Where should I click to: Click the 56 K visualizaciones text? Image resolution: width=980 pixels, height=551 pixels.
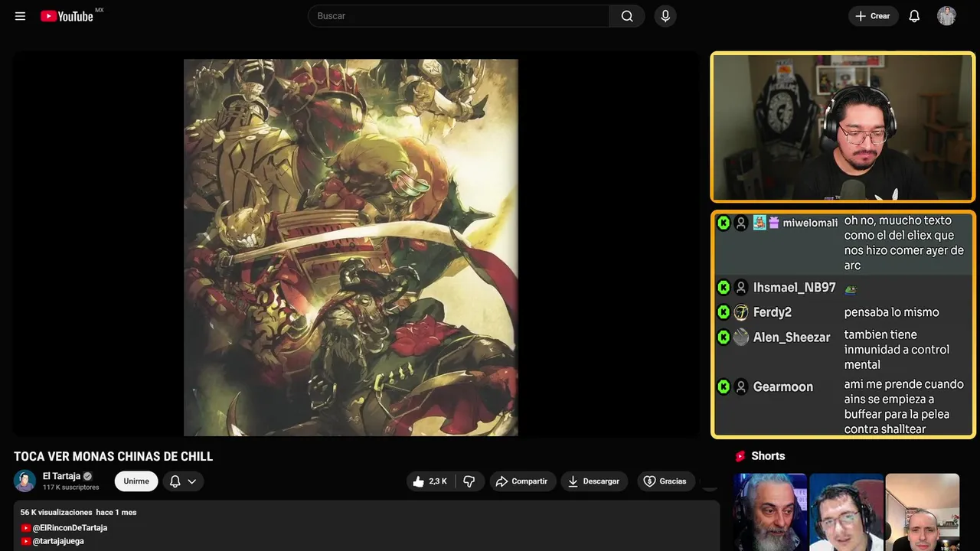pos(56,513)
